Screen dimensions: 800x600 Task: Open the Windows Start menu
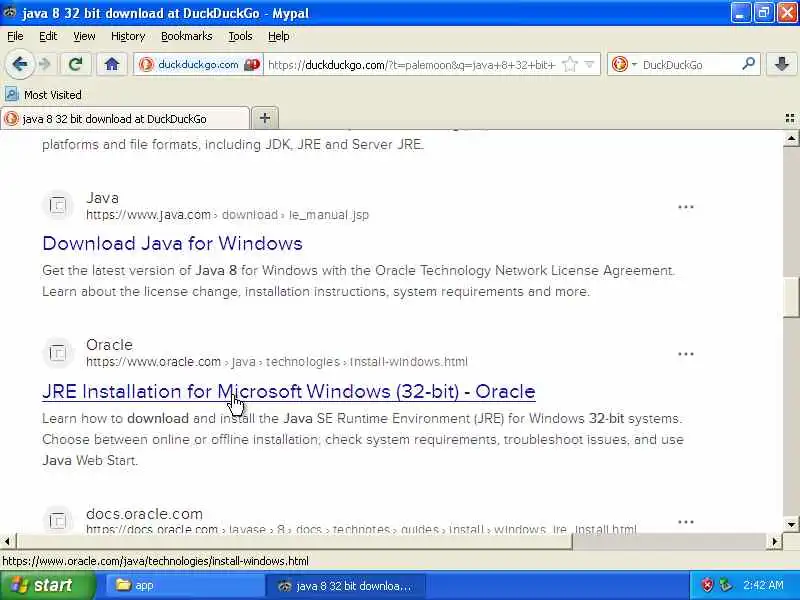[47, 585]
